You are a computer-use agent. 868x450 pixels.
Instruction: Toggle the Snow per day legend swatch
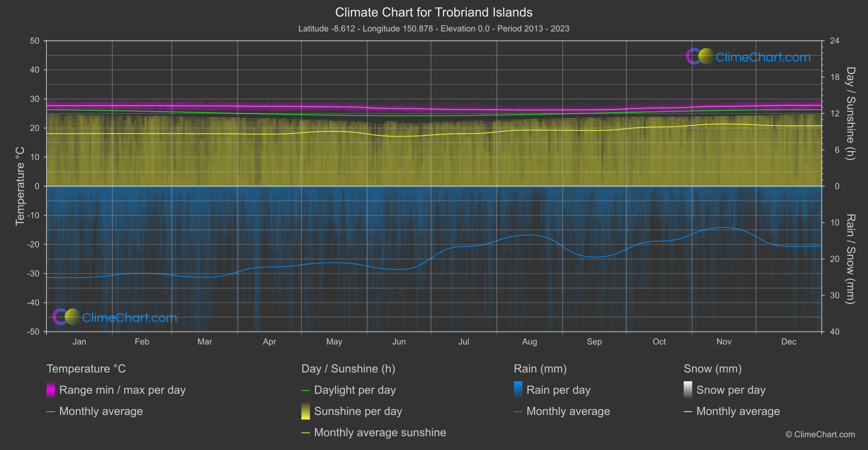pos(688,390)
